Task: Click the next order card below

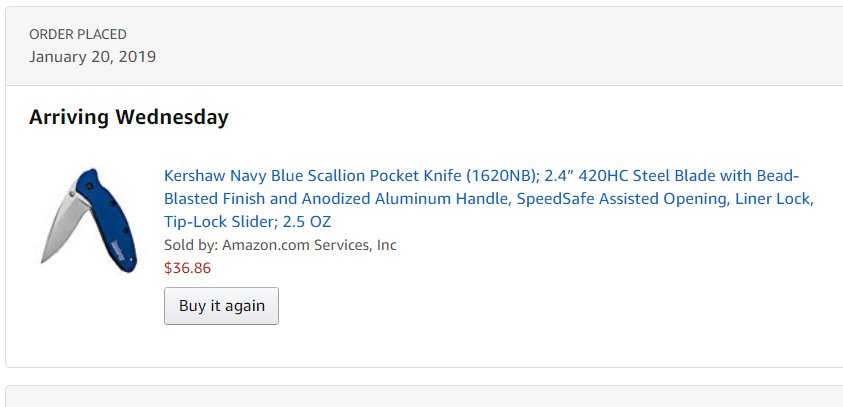Action: coord(424,396)
